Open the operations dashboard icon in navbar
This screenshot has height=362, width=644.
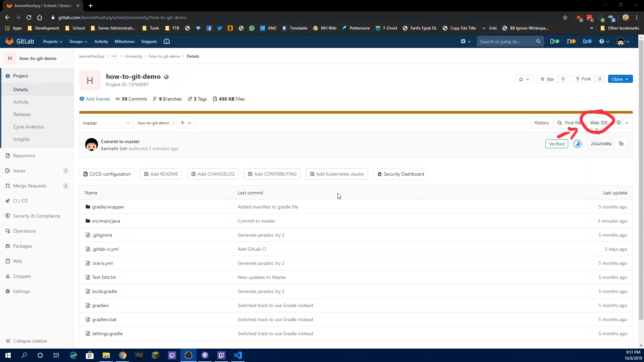coord(167,42)
